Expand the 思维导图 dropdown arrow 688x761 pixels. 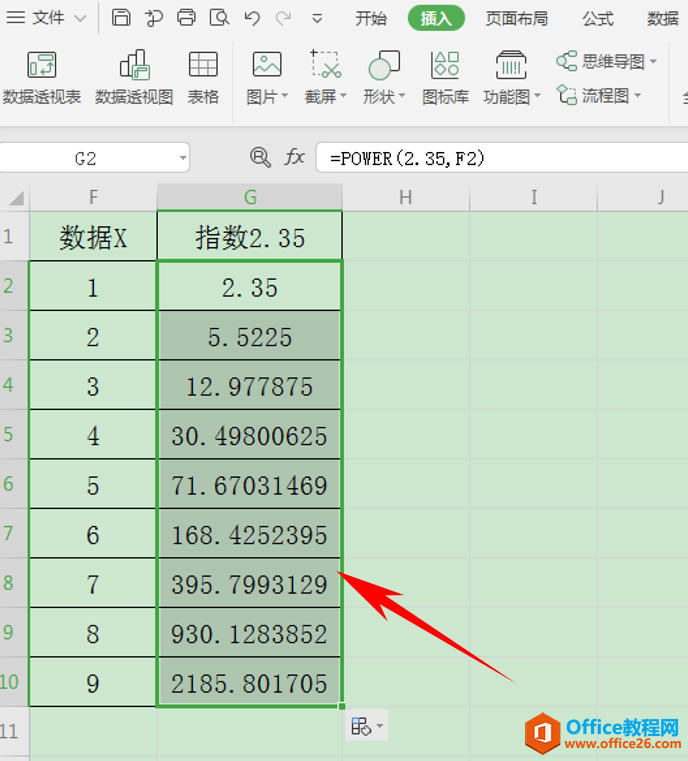tap(653, 62)
